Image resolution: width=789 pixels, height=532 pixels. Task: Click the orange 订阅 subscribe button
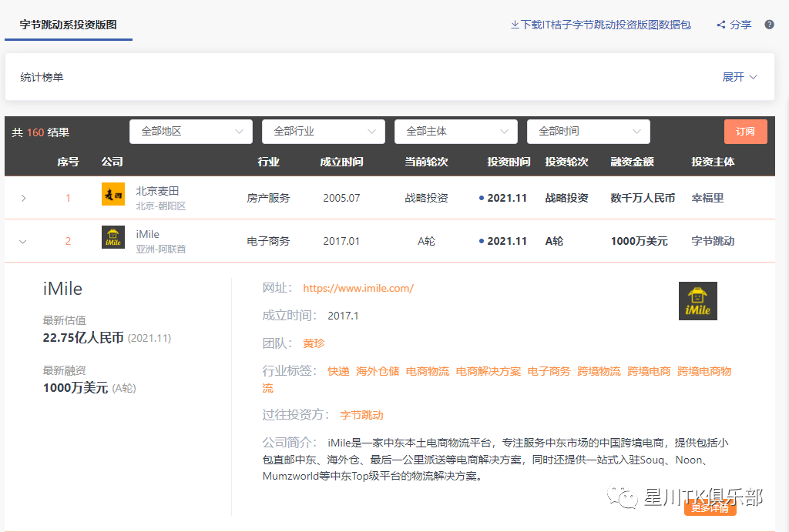(x=745, y=132)
